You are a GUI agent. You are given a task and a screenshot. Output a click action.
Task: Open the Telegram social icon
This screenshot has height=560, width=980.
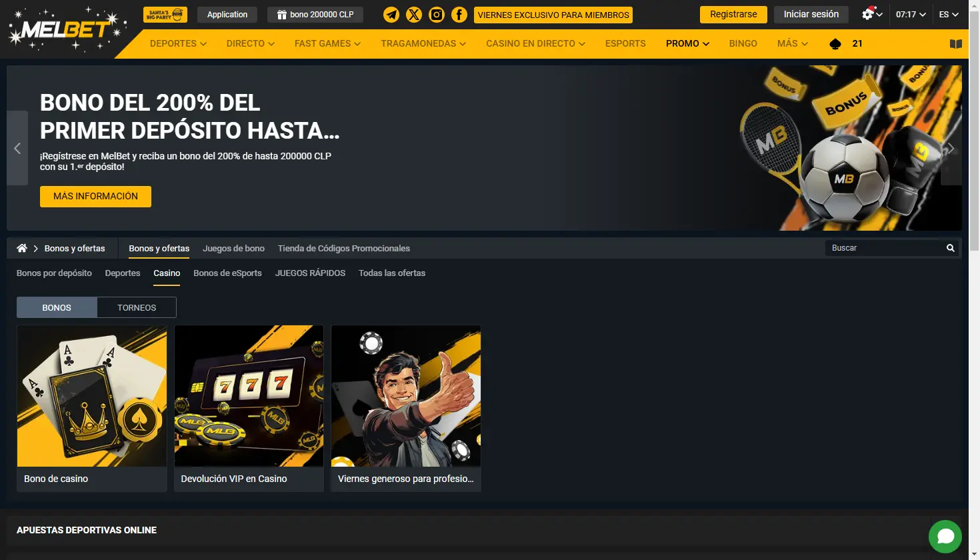[391, 15]
